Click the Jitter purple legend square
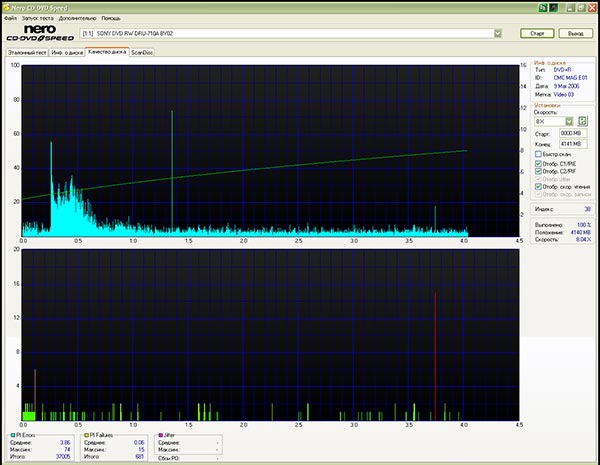The height and width of the screenshot is (465, 600). coord(162,436)
